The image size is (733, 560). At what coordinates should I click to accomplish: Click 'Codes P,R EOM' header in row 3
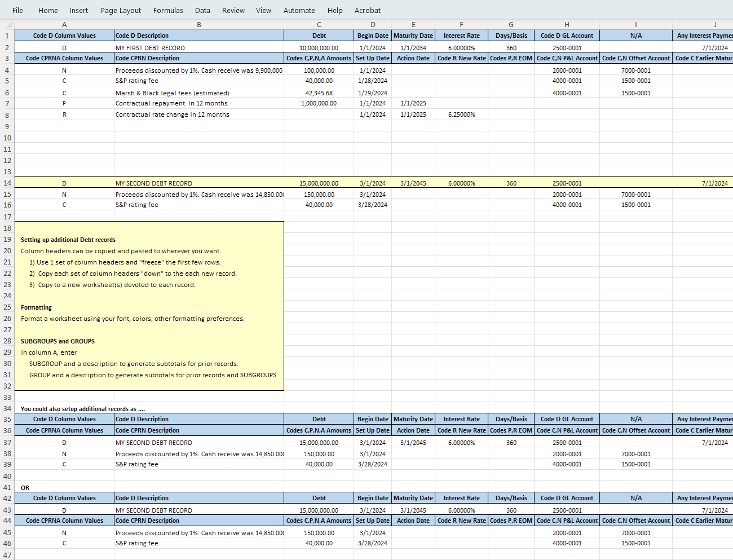[x=511, y=58]
